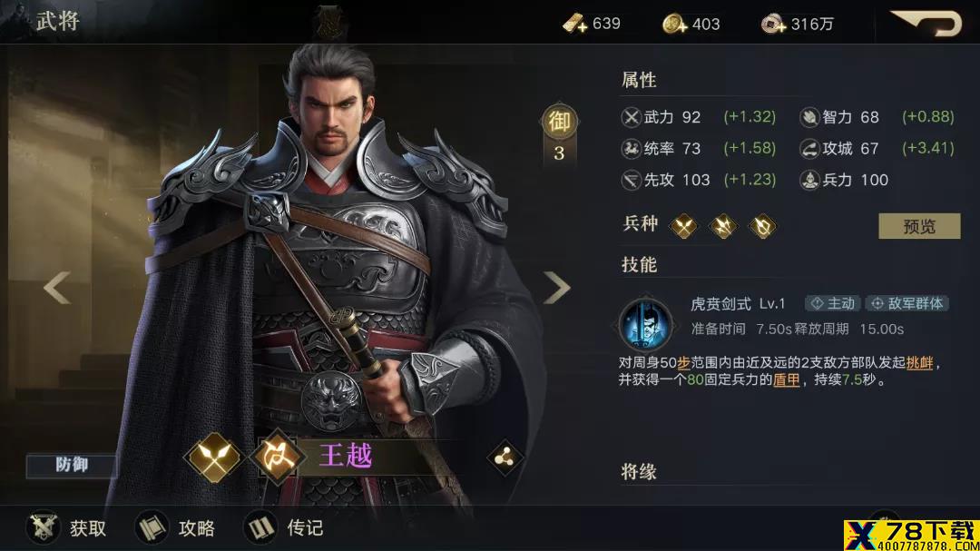
Task: Click the 预览 preview button
Action: (919, 226)
